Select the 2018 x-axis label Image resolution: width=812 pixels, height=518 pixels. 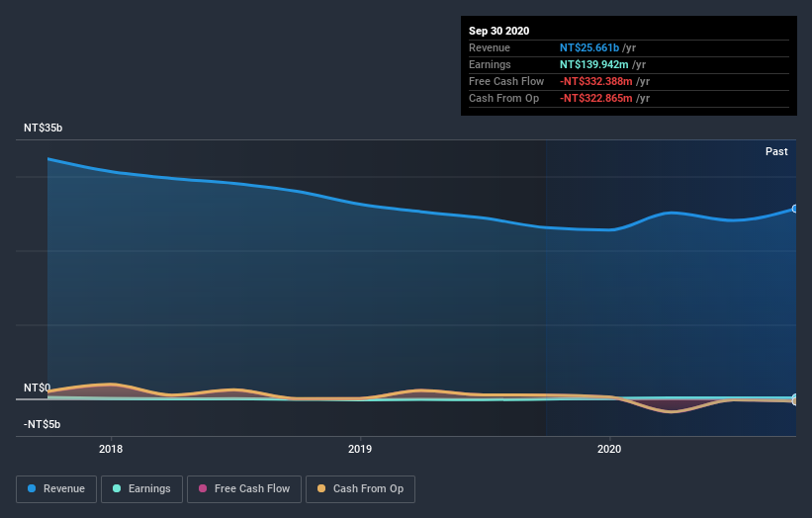point(111,449)
